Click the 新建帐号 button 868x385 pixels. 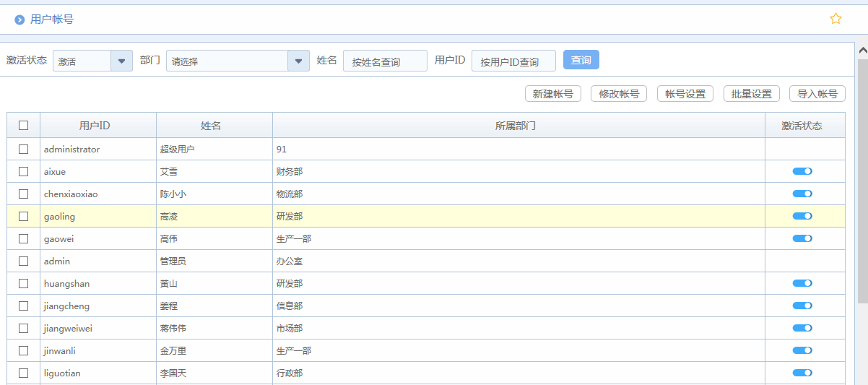coord(552,94)
